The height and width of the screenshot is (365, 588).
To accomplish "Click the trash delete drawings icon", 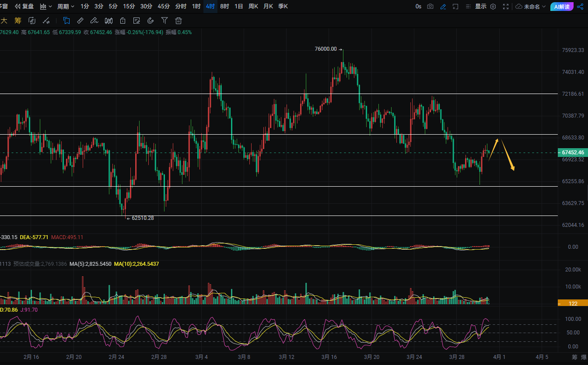I will click(x=178, y=21).
